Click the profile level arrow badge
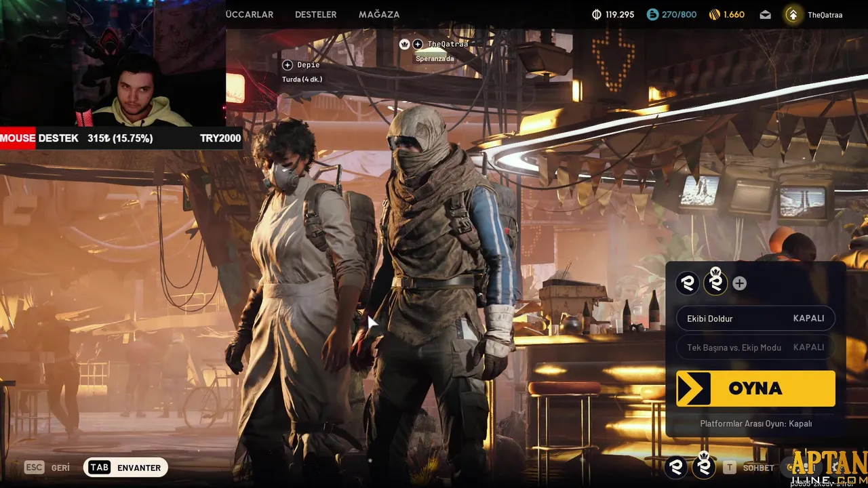The image size is (868, 488). pos(793,14)
